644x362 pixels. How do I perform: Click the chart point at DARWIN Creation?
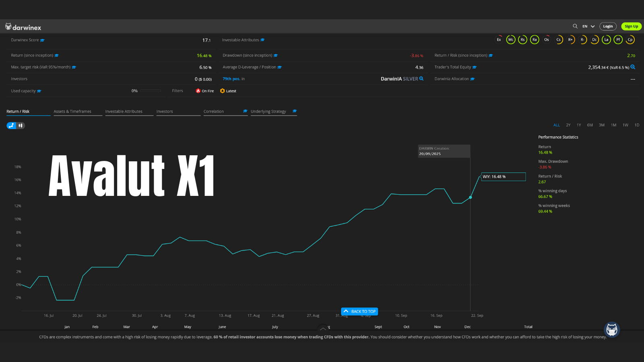(470, 197)
